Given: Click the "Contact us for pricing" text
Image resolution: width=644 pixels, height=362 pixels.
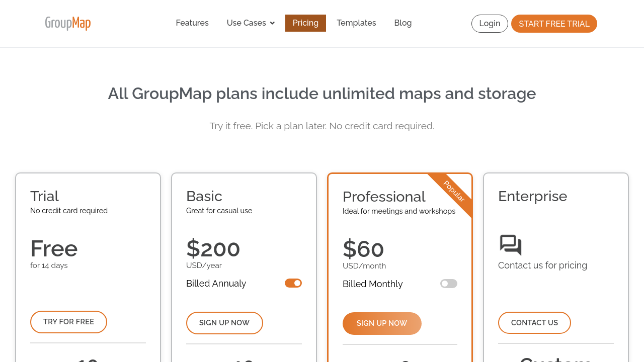Looking at the screenshot, I should pyautogui.click(x=542, y=265).
